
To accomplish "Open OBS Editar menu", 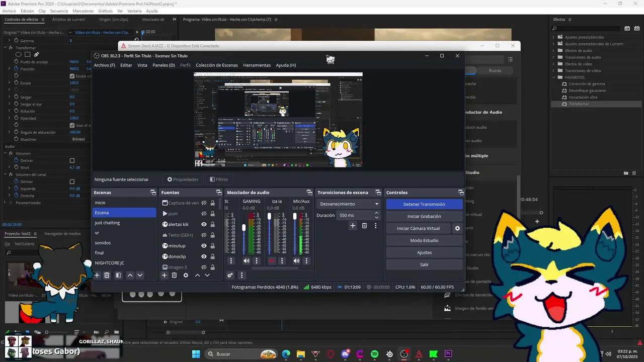I will pos(126,65).
